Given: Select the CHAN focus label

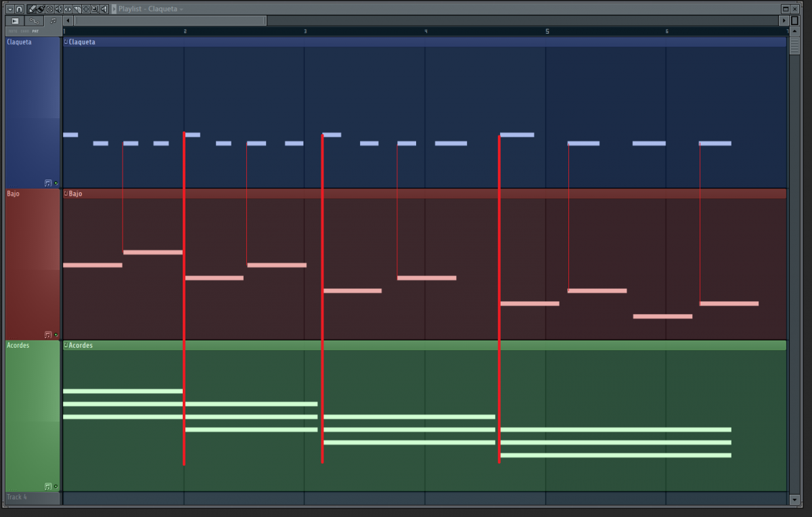Looking at the screenshot, I should point(25,31).
